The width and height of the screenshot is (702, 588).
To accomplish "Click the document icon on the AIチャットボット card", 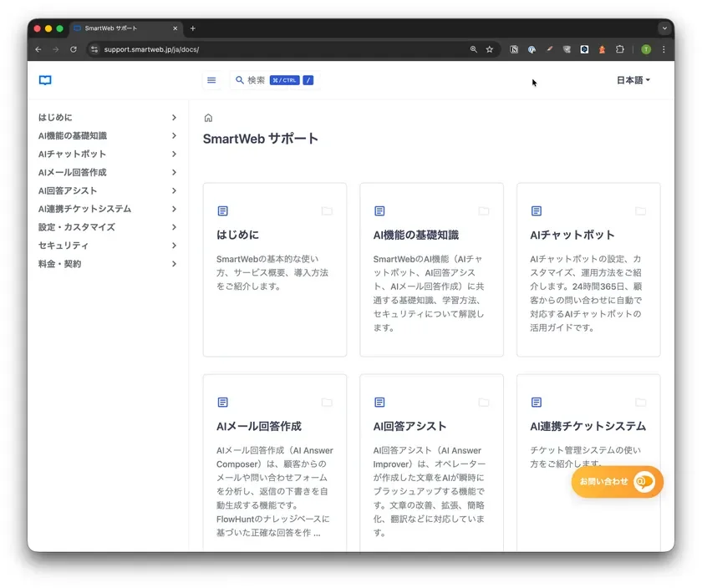I will pos(537,210).
